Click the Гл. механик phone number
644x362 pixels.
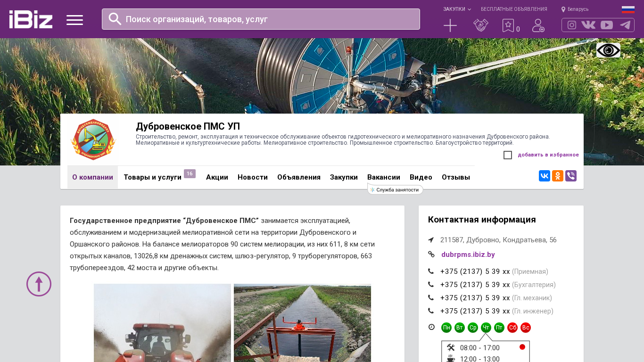click(475, 298)
